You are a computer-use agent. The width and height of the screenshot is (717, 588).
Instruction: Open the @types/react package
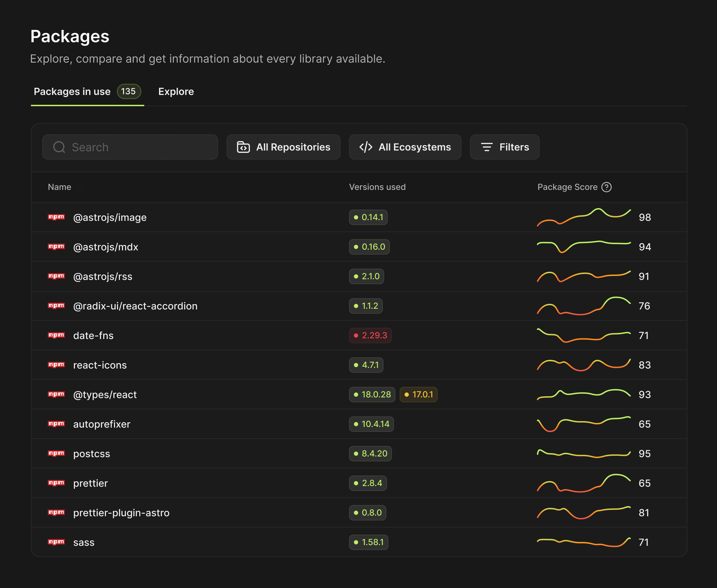(x=105, y=395)
